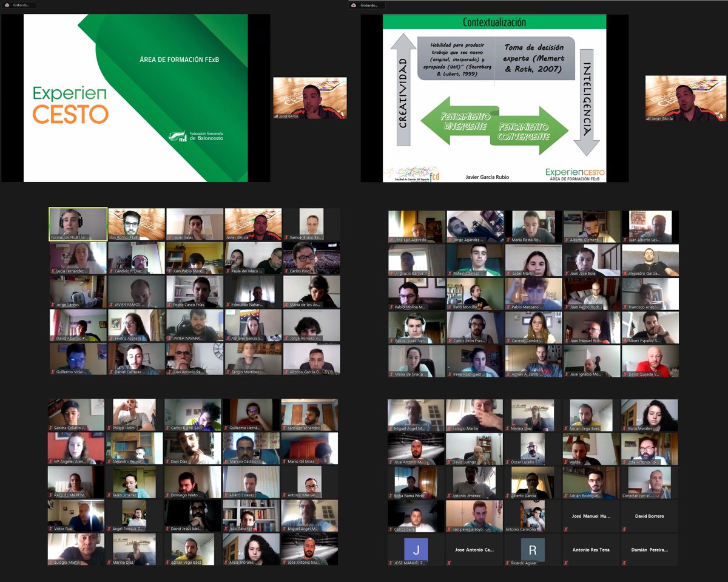Select santiago fernandez video tile
This screenshot has height=582, width=728.
click(309, 415)
